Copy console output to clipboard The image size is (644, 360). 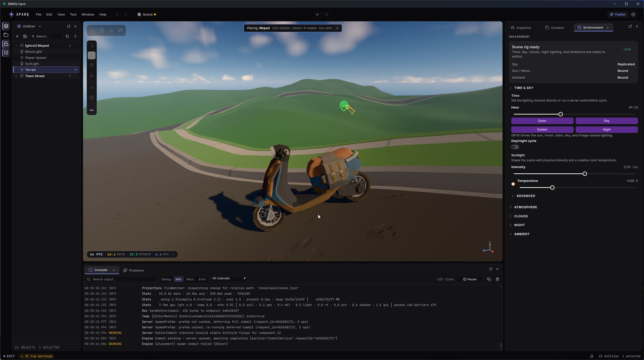pyautogui.click(x=489, y=279)
